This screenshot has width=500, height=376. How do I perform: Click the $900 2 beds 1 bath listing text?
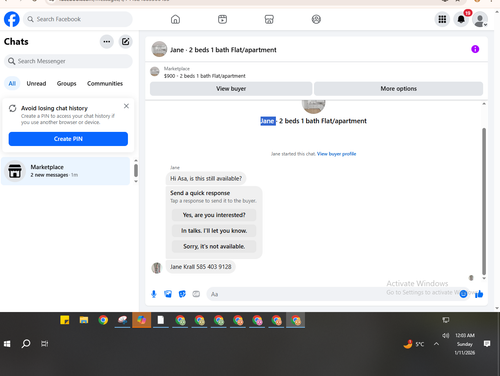point(205,76)
